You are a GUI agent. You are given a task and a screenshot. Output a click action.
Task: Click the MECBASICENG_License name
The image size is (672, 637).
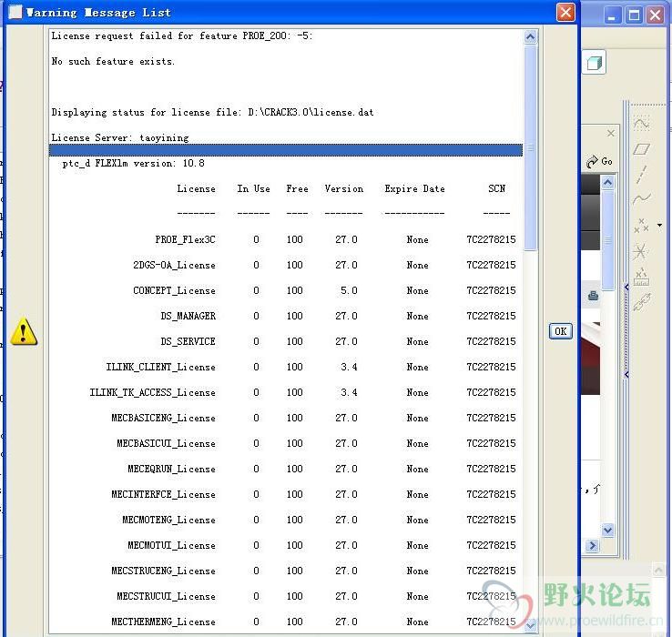click(x=163, y=418)
